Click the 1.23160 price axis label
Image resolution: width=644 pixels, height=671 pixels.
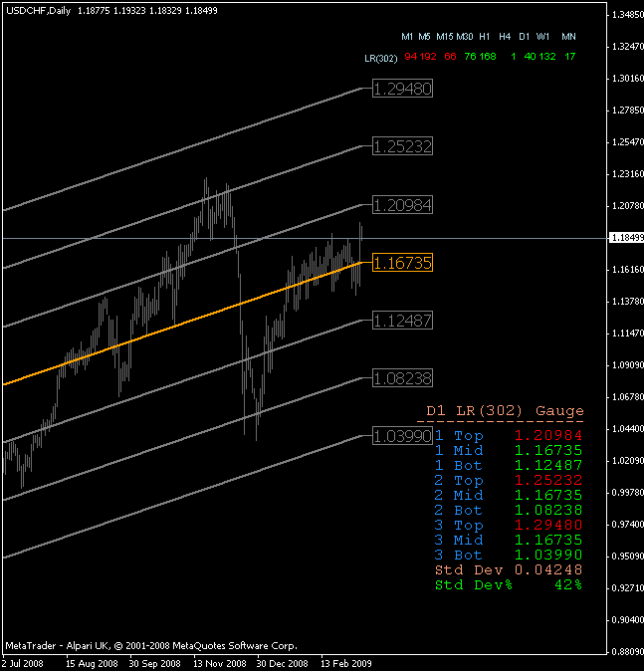point(628,174)
